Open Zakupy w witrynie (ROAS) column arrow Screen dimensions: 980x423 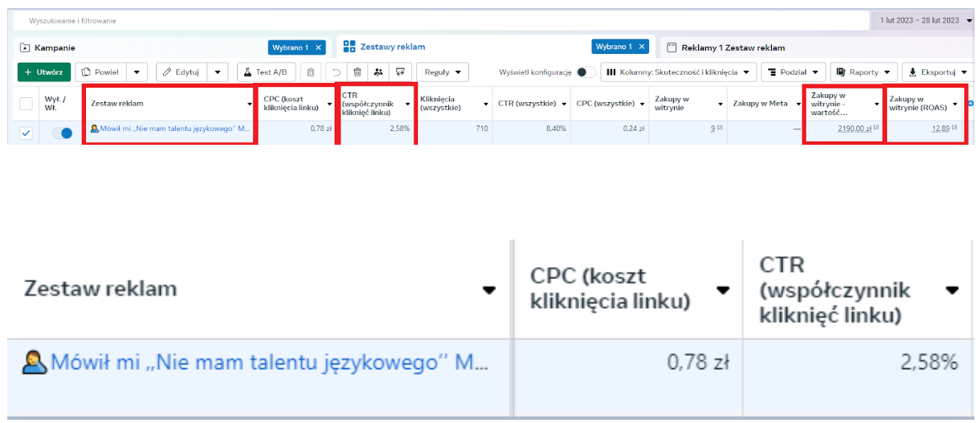[955, 104]
